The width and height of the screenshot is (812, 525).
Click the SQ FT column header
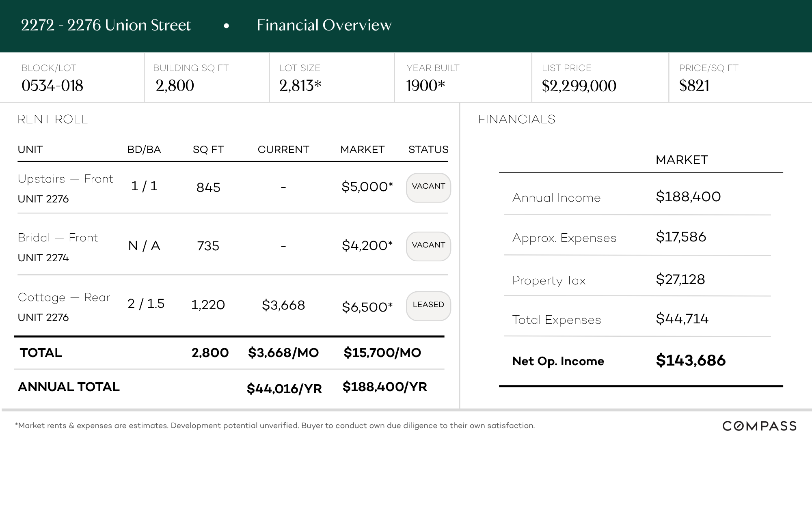click(208, 150)
